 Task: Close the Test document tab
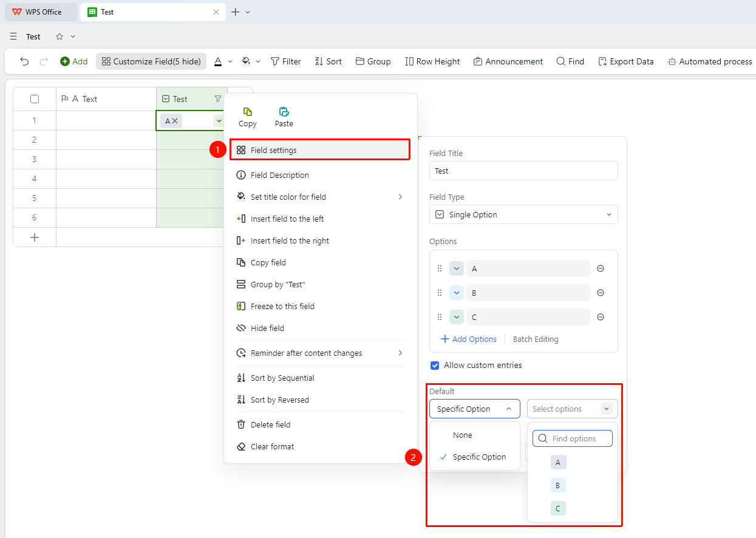tap(216, 12)
